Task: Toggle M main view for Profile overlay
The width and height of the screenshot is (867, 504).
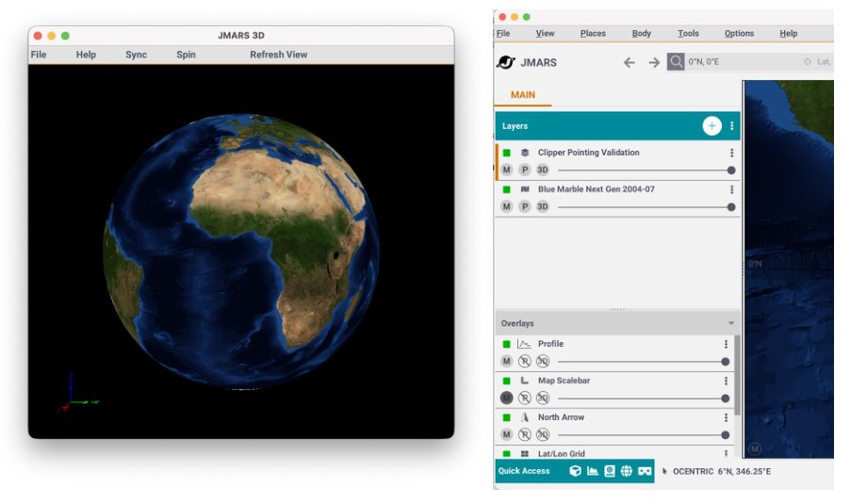Action: pos(506,362)
